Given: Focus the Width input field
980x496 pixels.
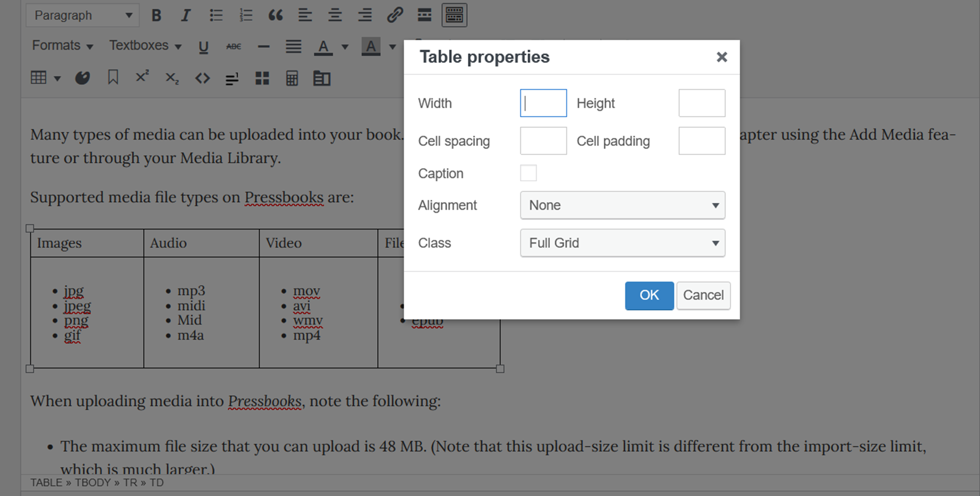Looking at the screenshot, I should pos(543,103).
